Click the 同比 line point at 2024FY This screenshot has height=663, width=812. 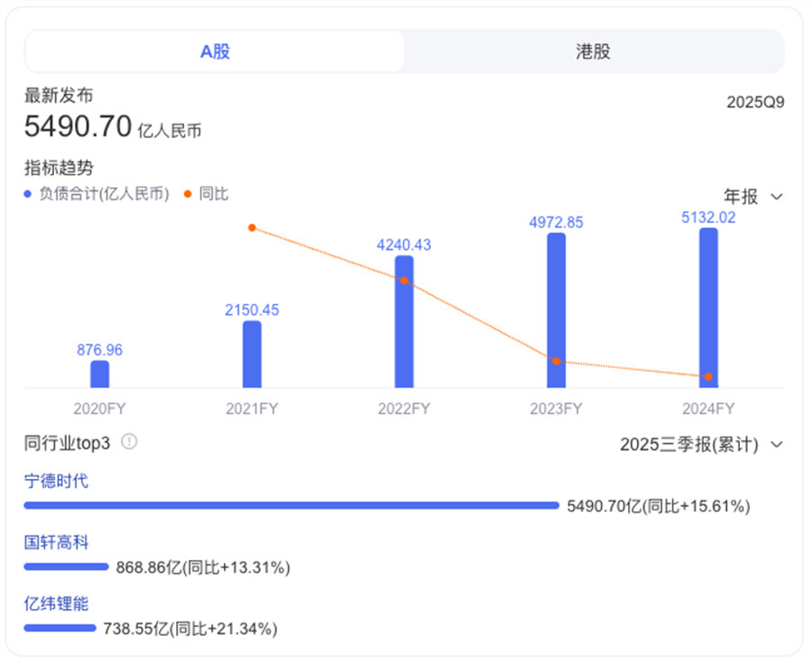coord(709,377)
